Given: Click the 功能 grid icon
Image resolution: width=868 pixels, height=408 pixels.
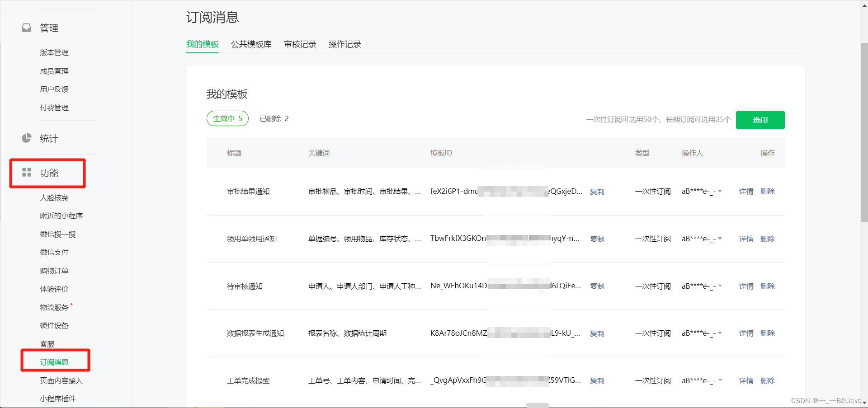Looking at the screenshot, I should point(27,173).
